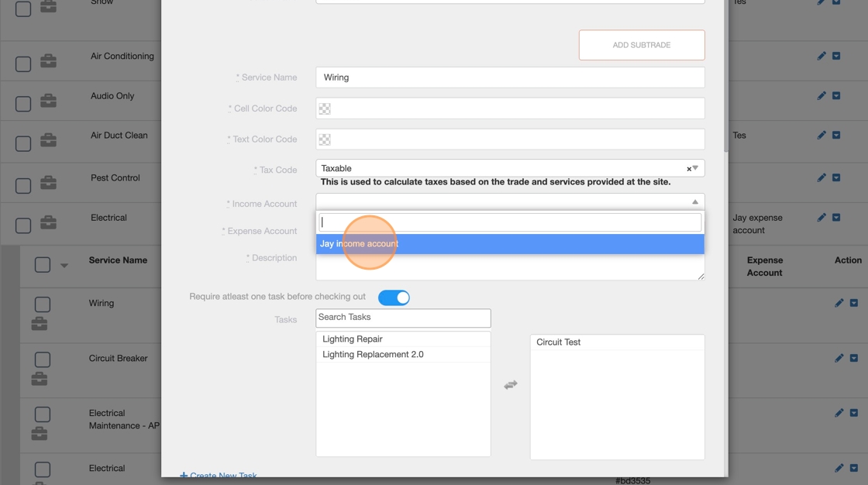Open the Cell Color Code swatch
Screen dimensions: 868x485
pos(325,108)
